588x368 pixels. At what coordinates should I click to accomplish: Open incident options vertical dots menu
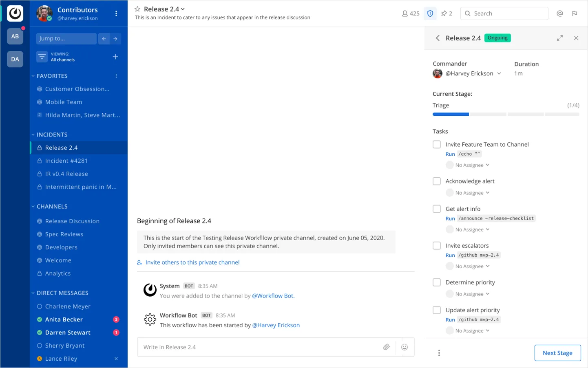pyautogui.click(x=439, y=353)
